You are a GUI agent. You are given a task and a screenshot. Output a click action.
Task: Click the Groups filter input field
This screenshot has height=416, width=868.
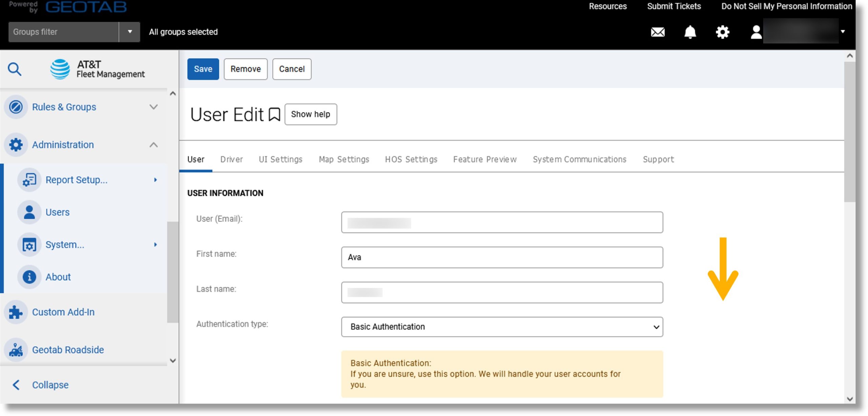[x=63, y=32]
